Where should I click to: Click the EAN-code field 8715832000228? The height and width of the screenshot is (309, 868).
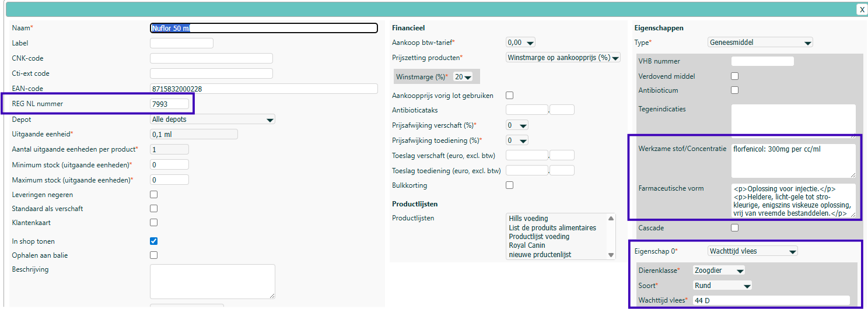pos(264,89)
